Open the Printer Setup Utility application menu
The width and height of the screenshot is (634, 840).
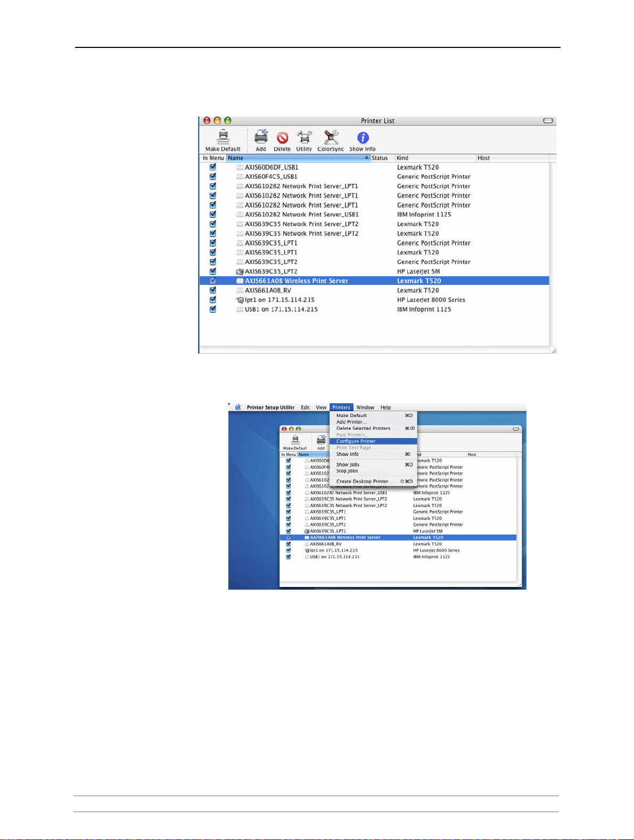point(270,407)
